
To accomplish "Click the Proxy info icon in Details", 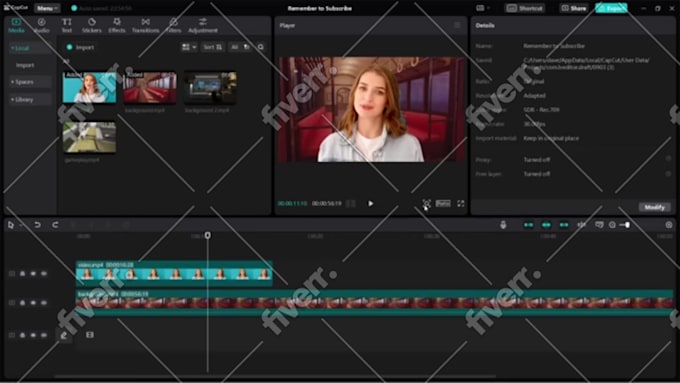I will pyautogui.click(x=668, y=159).
